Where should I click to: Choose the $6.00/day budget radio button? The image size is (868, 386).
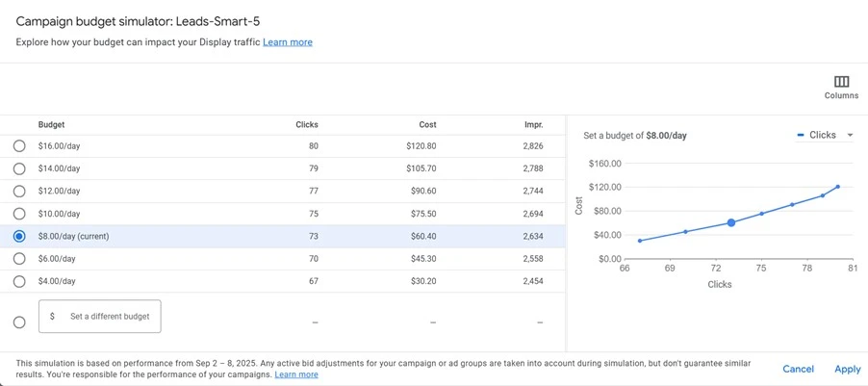pos(19,259)
